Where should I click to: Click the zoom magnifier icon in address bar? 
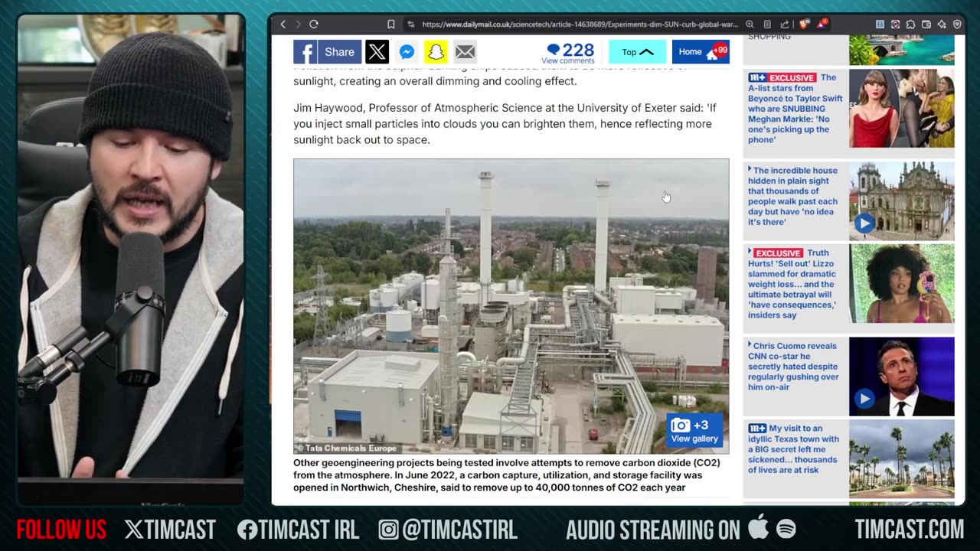tap(750, 24)
